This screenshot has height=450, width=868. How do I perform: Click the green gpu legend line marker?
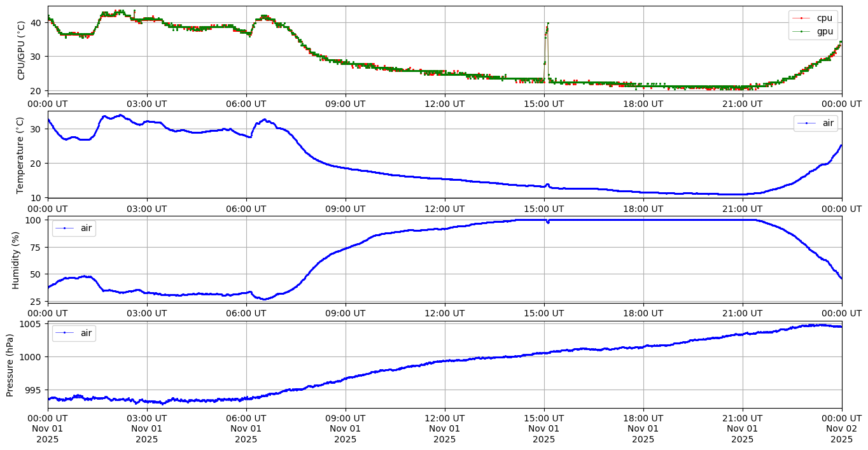(x=801, y=31)
